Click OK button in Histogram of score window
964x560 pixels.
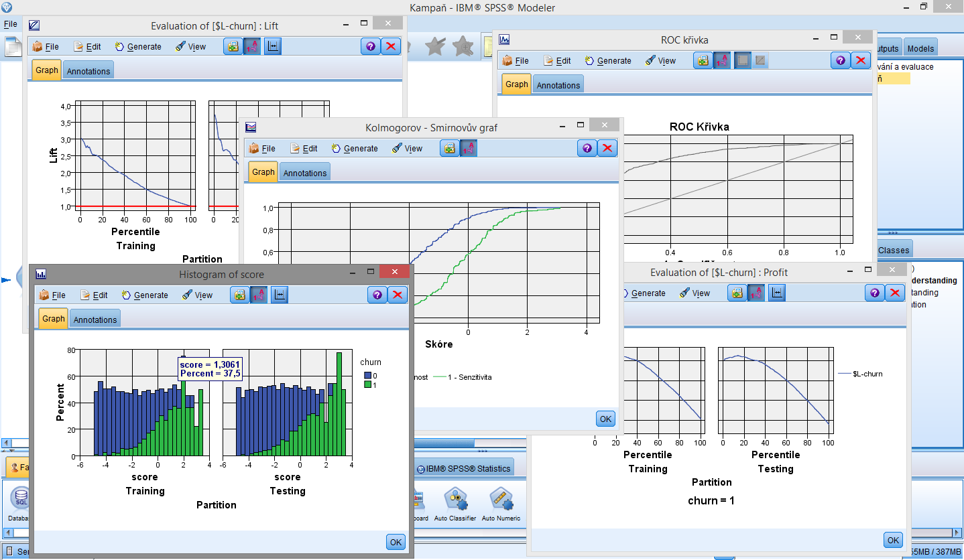[396, 542]
